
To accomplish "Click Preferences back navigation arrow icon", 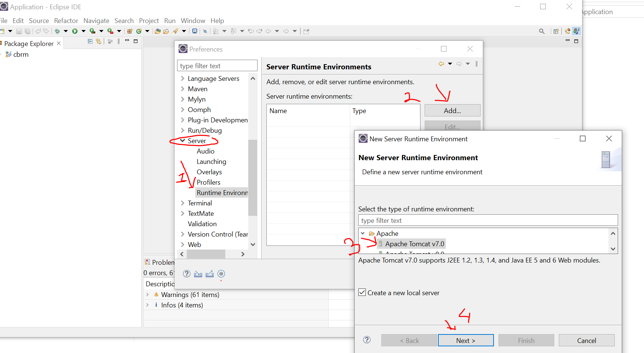I will pos(441,64).
